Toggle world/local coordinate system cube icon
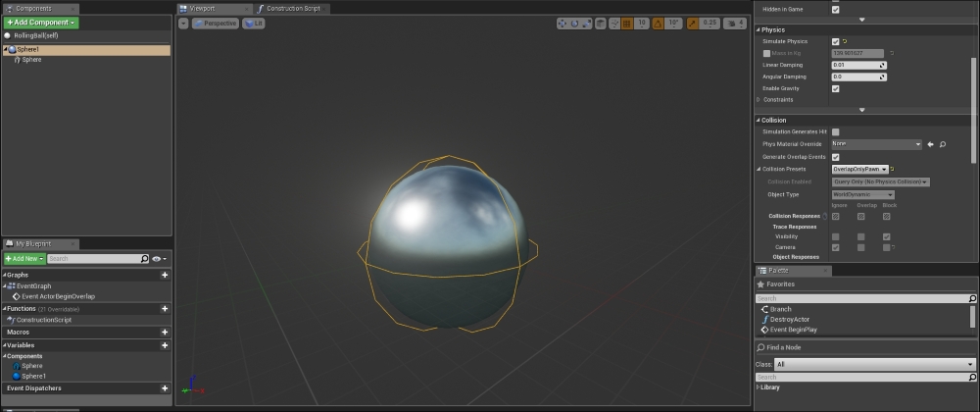 (600, 24)
